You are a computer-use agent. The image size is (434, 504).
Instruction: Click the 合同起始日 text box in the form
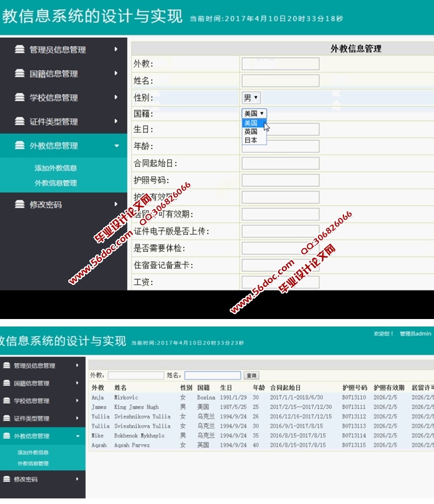pyautogui.click(x=280, y=163)
